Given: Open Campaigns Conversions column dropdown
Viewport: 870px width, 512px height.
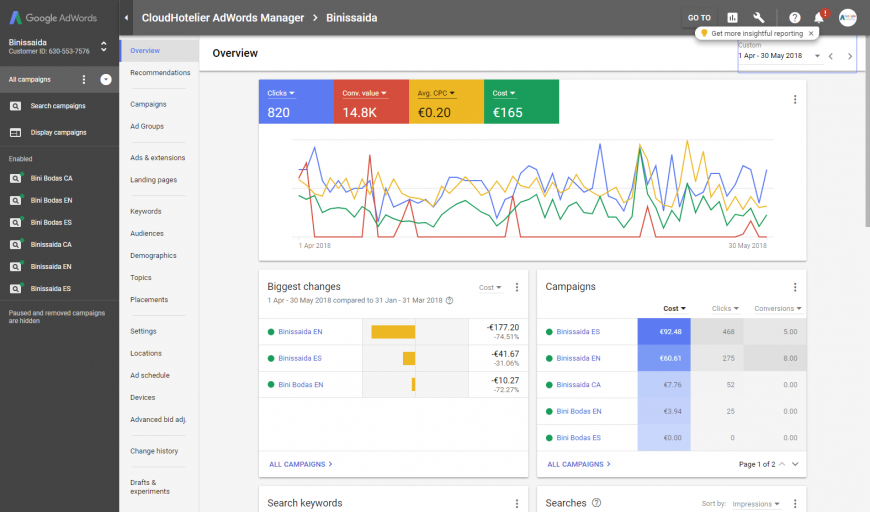Looking at the screenshot, I should 777,308.
